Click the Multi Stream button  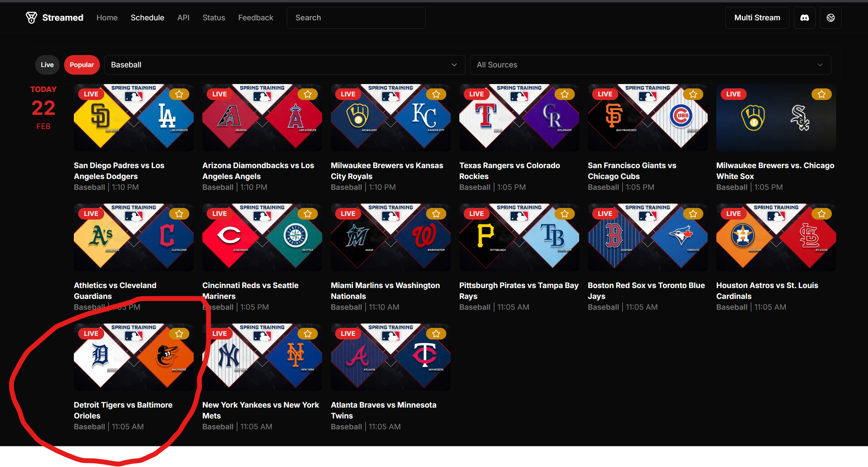point(757,18)
